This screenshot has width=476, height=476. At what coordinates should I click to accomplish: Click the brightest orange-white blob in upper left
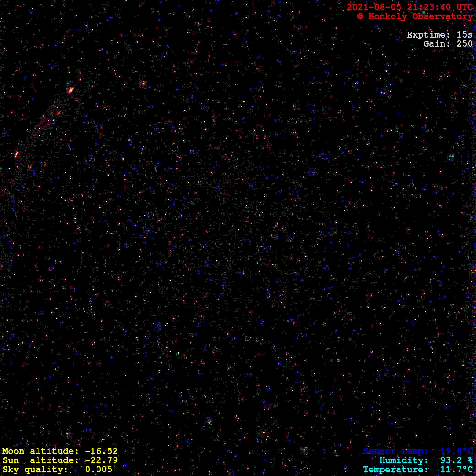(x=70, y=90)
